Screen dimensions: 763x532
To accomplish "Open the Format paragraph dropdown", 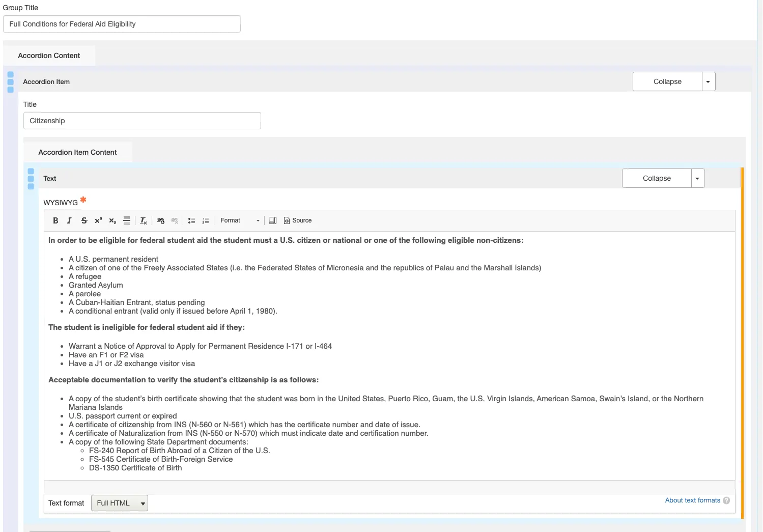I will pos(240,220).
